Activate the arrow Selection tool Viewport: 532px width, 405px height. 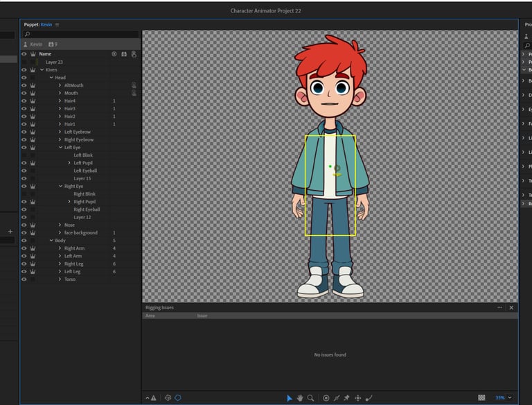click(x=290, y=398)
